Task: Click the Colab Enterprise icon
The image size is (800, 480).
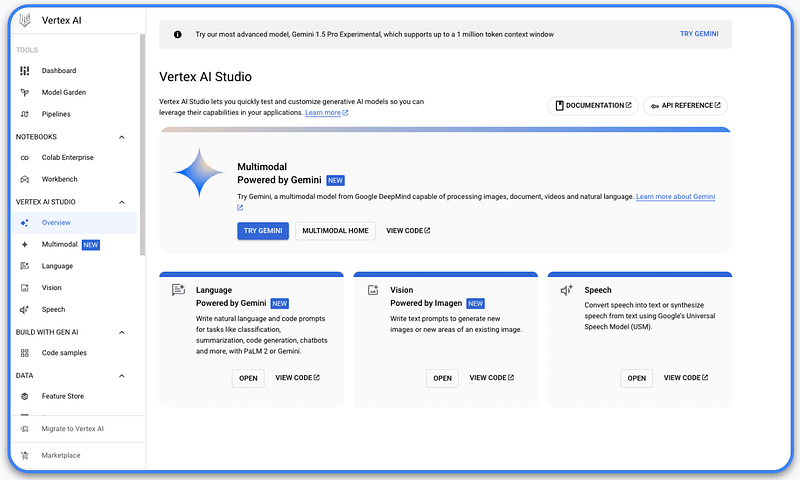Action: tap(24, 158)
